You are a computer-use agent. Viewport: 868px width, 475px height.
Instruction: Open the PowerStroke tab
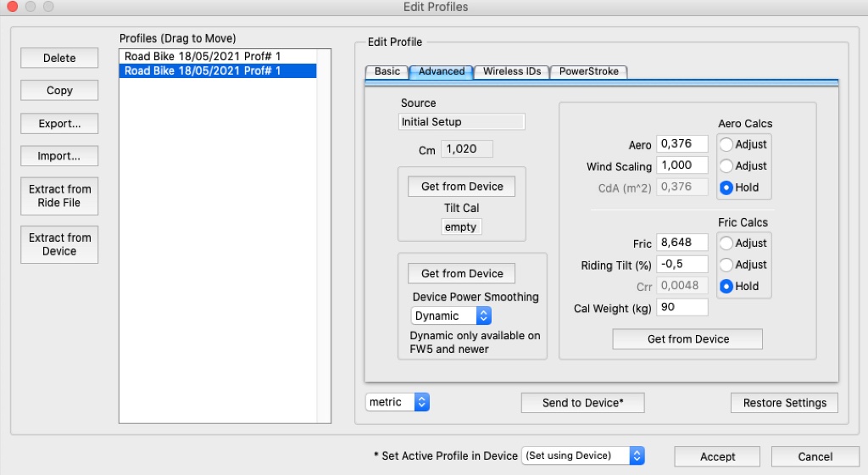coord(588,71)
